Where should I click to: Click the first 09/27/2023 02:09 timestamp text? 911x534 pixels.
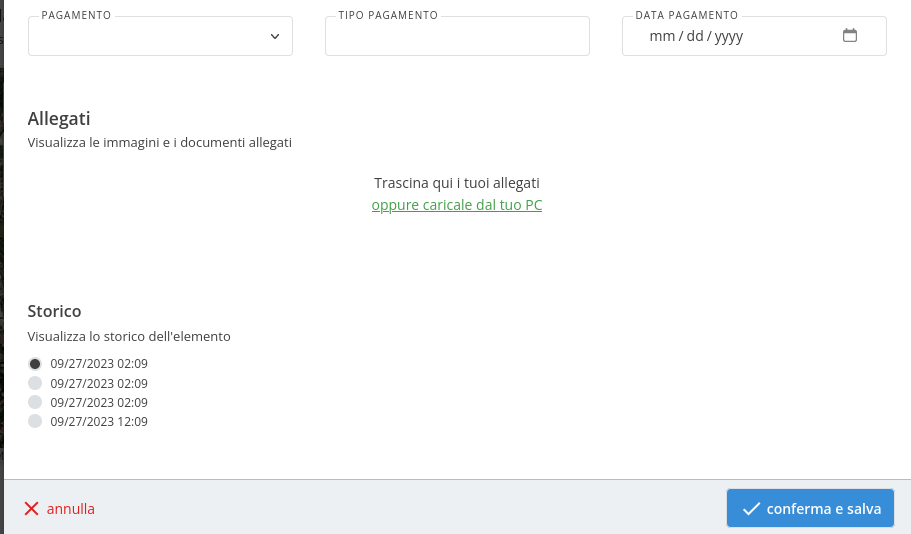point(99,364)
